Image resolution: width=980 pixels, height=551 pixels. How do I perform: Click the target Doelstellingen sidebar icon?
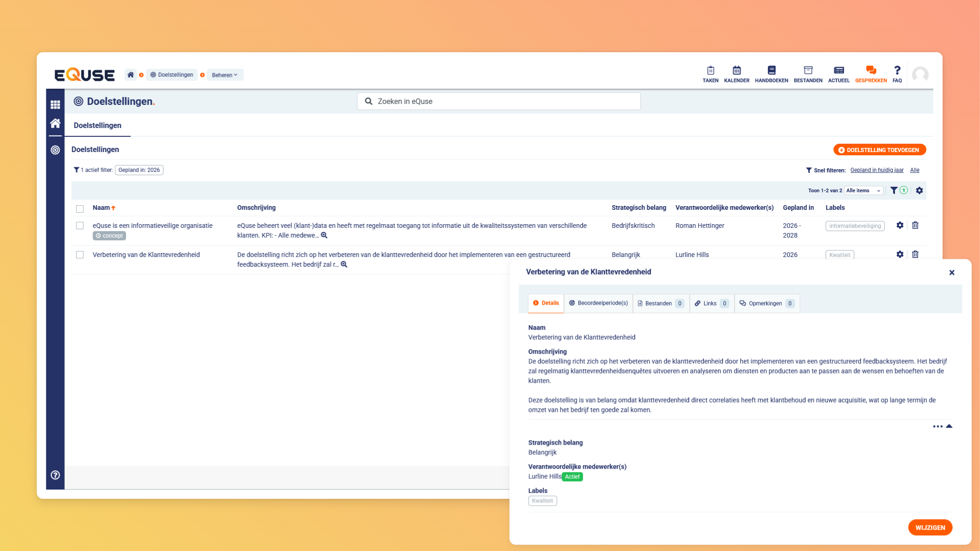pyautogui.click(x=55, y=150)
